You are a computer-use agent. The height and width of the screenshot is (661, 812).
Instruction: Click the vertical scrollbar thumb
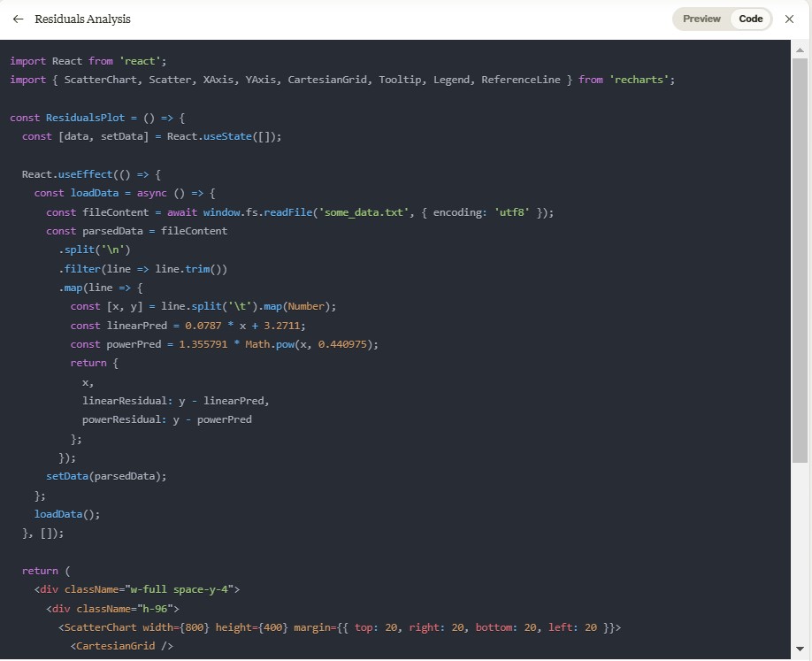[x=800, y=260]
